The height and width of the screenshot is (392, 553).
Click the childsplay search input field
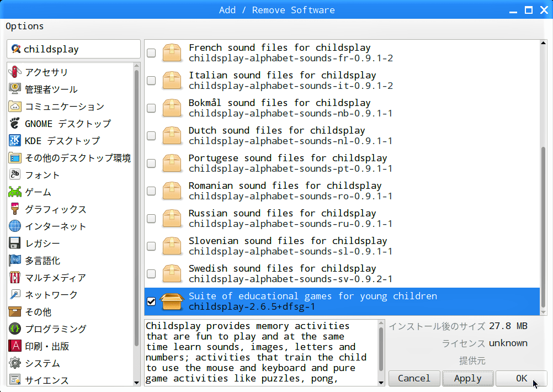pos(74,49)
